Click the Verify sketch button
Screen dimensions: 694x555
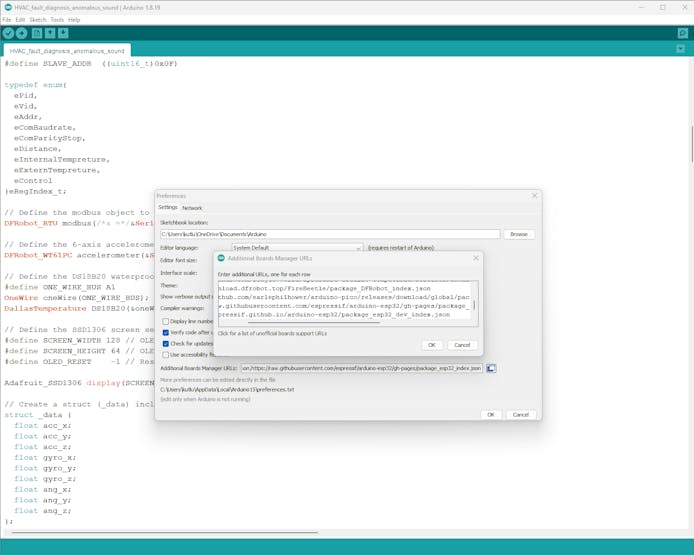coord(8,33)
